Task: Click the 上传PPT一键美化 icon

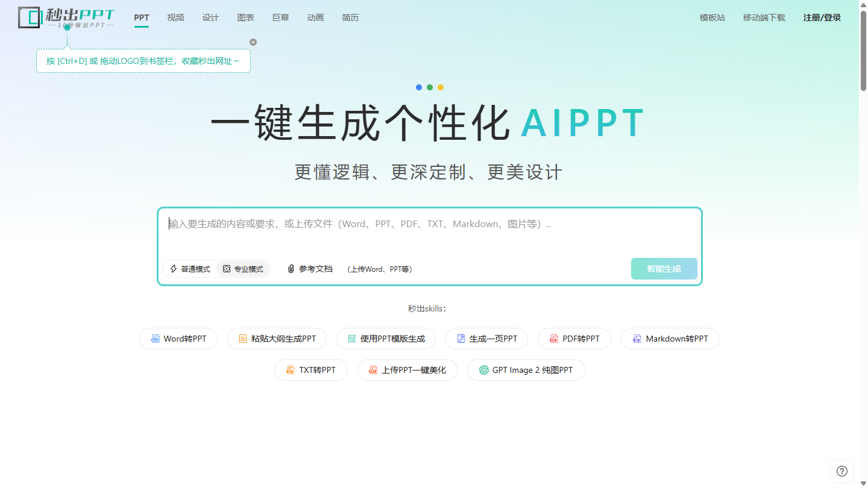Action: pos(373,370)
